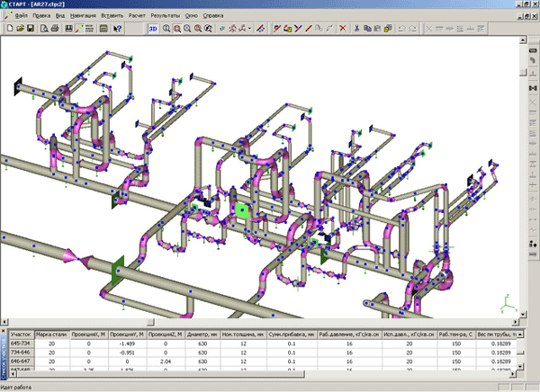
Task: Open the dropdown arrow next to rotate view icons
Action: click(249, 29)
